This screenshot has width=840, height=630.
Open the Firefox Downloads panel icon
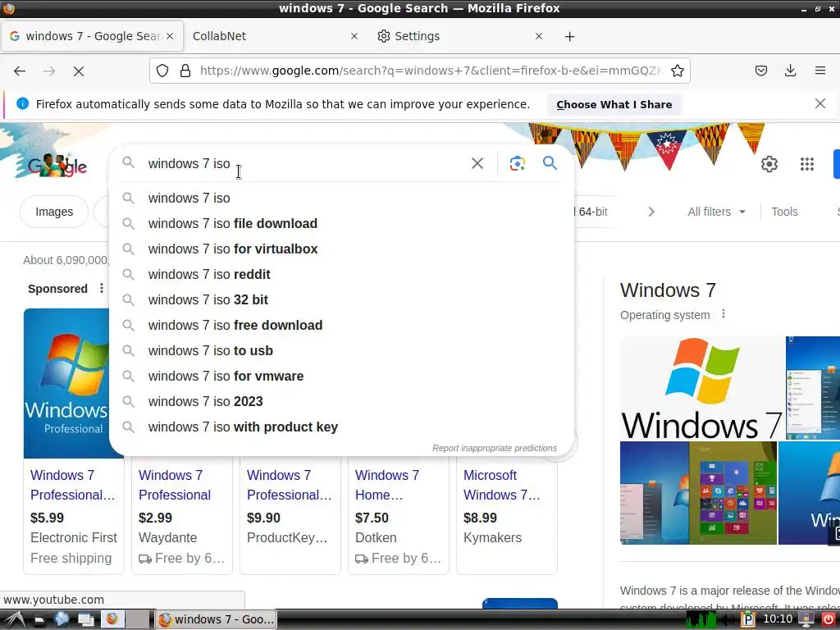790,71
